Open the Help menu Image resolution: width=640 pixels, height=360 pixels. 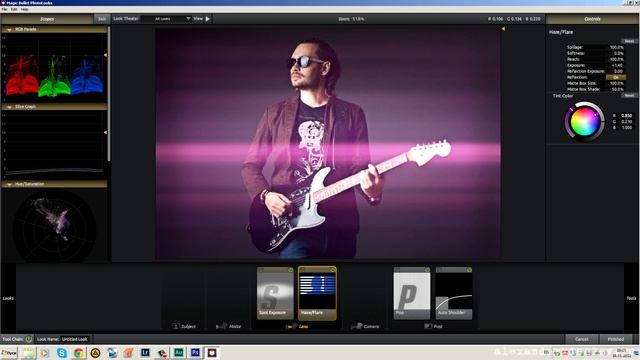[x=24, y=9]
